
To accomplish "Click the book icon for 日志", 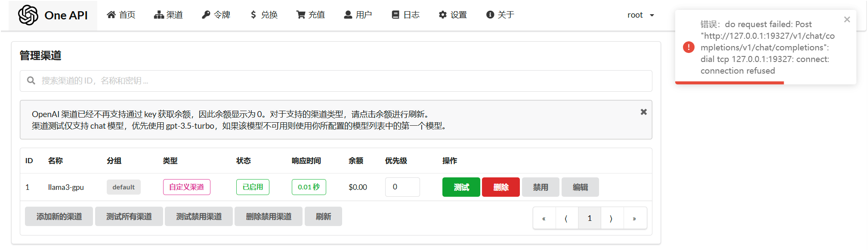I will [x=395, y=15].
